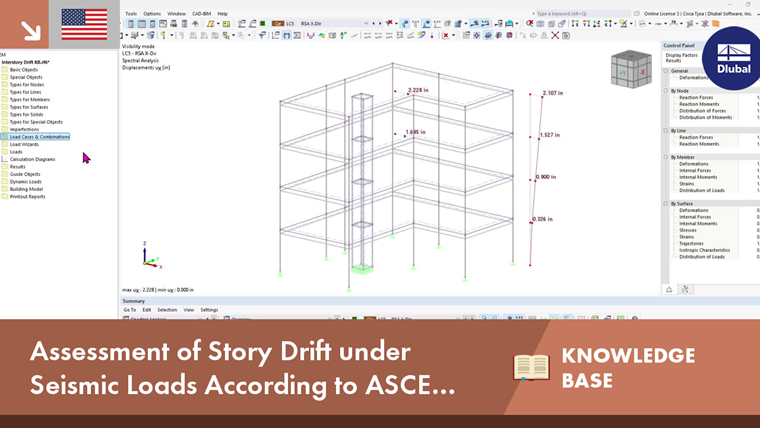Click the blue house model icon
The height and width of the screenshot is (428, 760).
tap(509, 23)
